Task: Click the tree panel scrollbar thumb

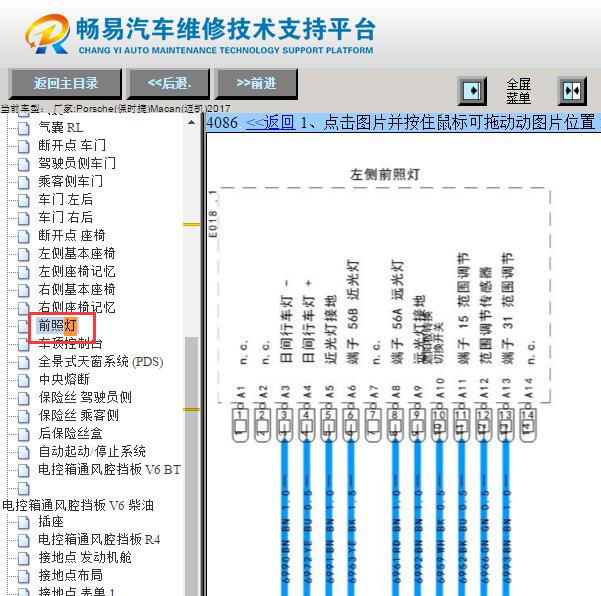Action: 191,466
